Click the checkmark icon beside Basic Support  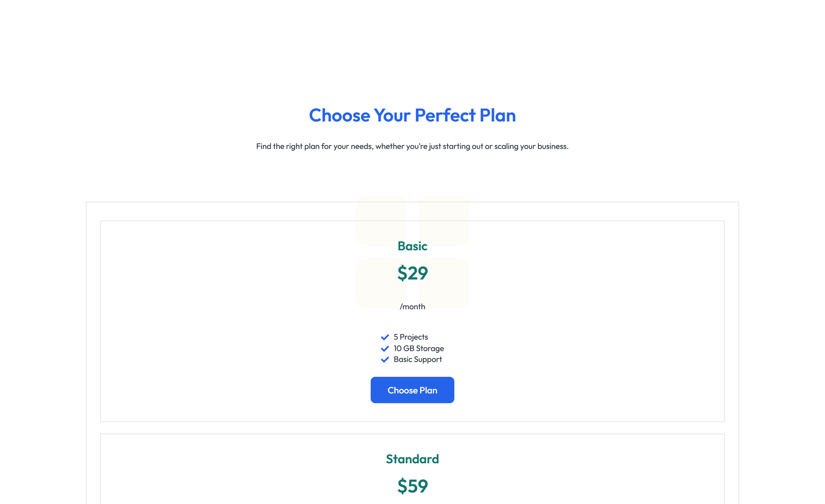pos(385,359)
